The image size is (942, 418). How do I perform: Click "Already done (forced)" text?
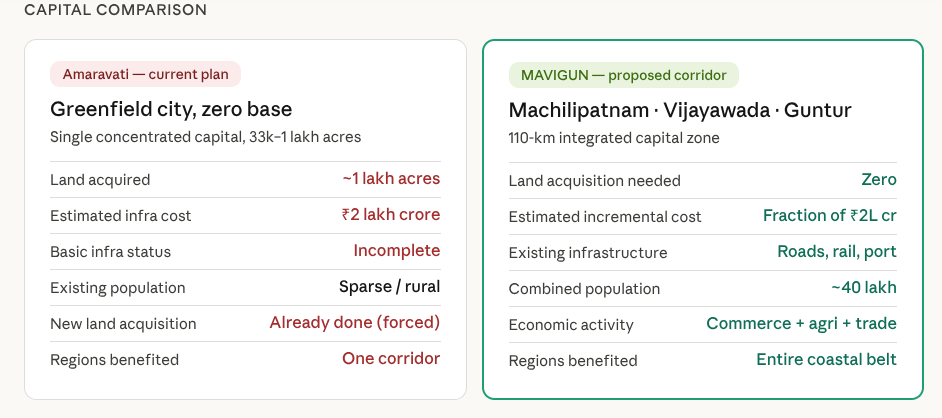pyautogui.click(x=355, y=323)
